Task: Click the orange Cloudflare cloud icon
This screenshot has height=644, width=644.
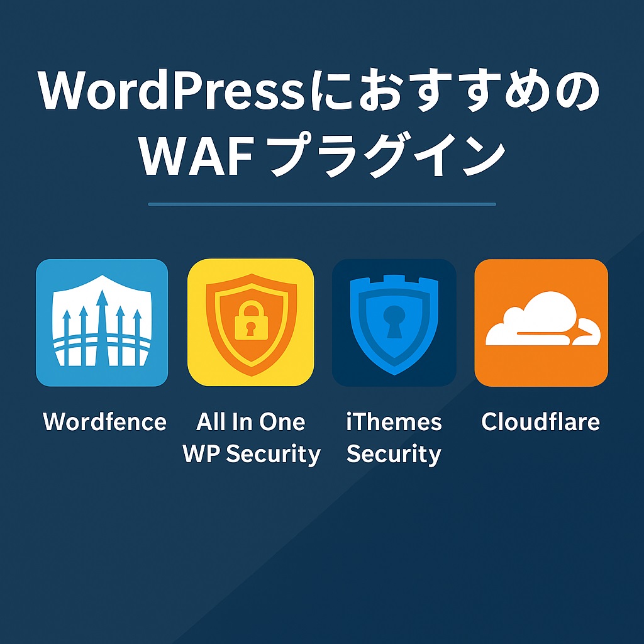Action: tap(541, 323)
